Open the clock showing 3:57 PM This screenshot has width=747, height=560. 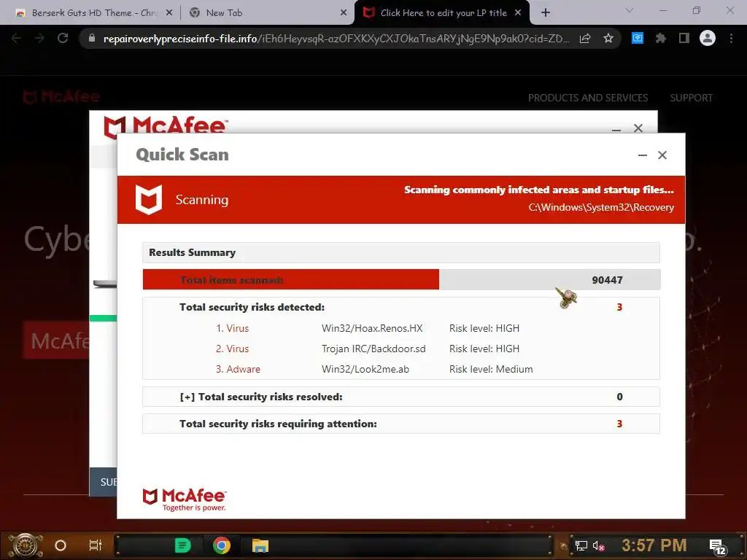(x=654, y=545)
